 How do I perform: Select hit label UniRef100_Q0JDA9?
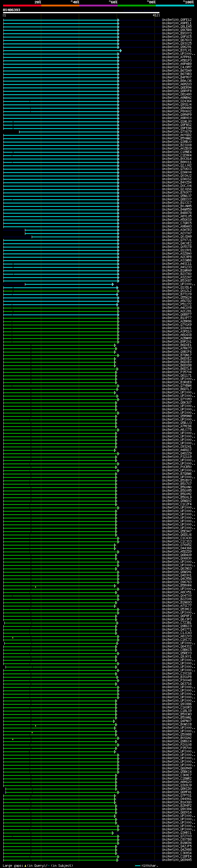[x=177, y=237]
